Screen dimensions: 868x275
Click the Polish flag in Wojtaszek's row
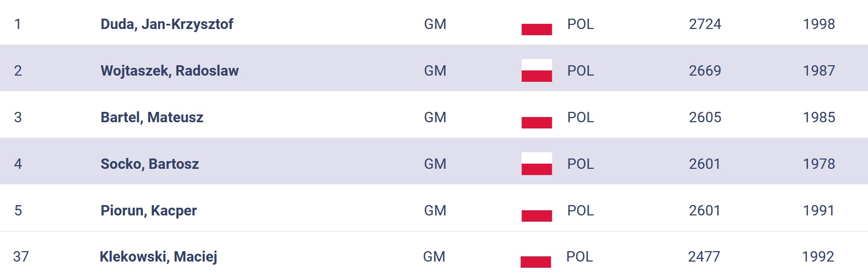point(536,70)
